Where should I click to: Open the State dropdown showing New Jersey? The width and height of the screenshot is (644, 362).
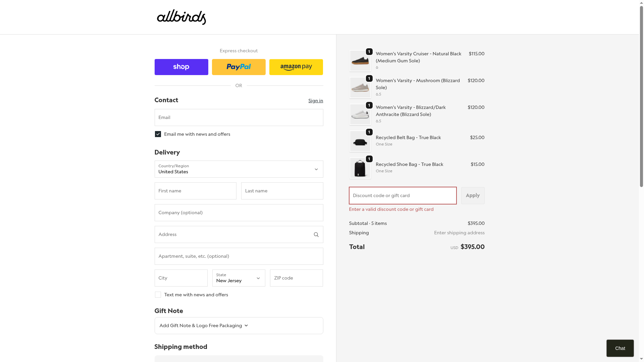(x=238, y=278)
